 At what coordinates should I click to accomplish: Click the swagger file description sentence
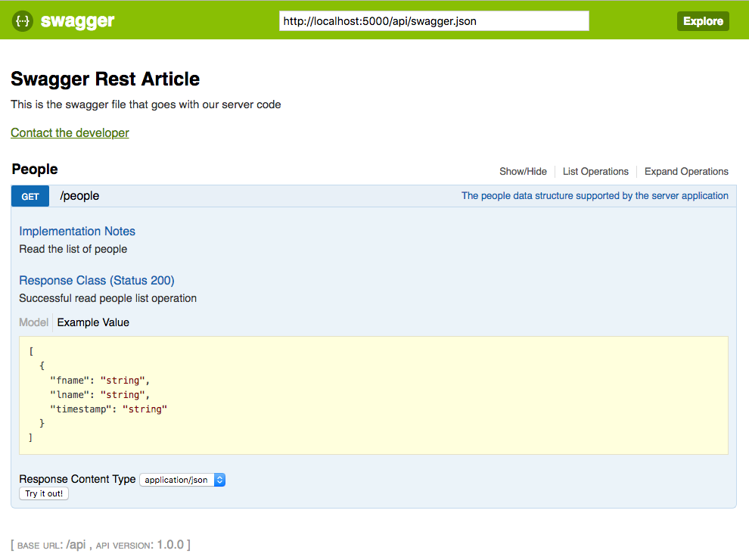[x=146, y=104]
